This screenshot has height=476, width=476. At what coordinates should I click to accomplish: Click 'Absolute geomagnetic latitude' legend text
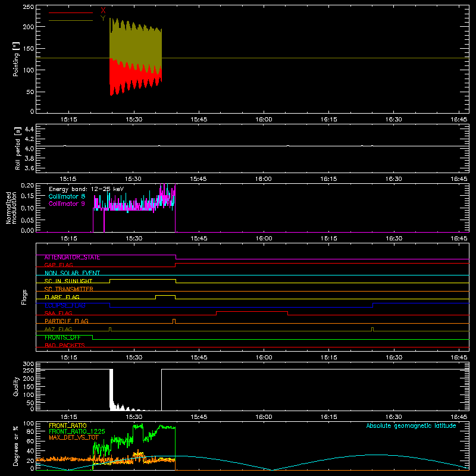pyautogui.click(x=411, y=425)
